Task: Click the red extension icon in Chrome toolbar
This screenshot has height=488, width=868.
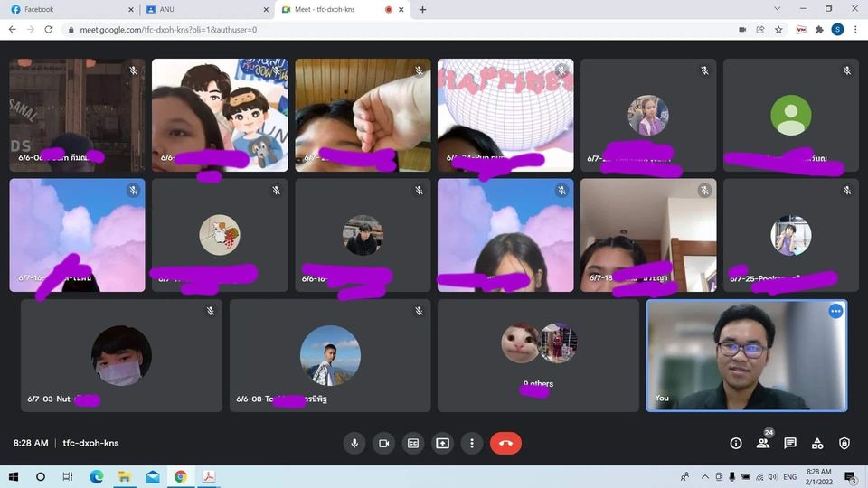Action: pyautogui.click(x=801, y=29)
